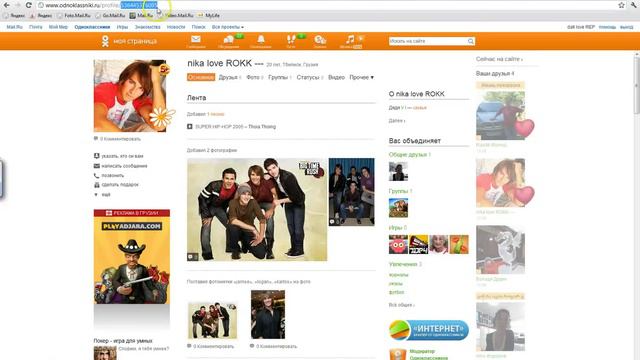Click phone call icon in sidebar
This screenshot has width=640, height=360.
point(96,176)
